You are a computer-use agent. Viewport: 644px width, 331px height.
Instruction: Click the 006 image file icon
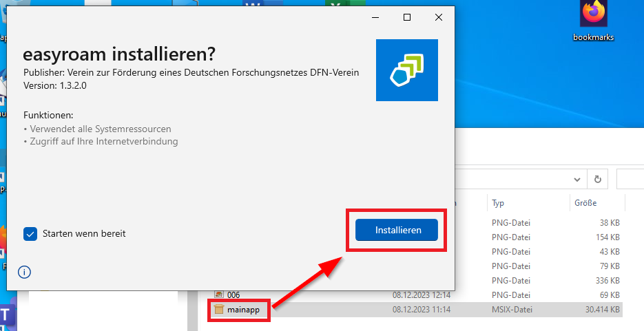click(x=219, y=295)
